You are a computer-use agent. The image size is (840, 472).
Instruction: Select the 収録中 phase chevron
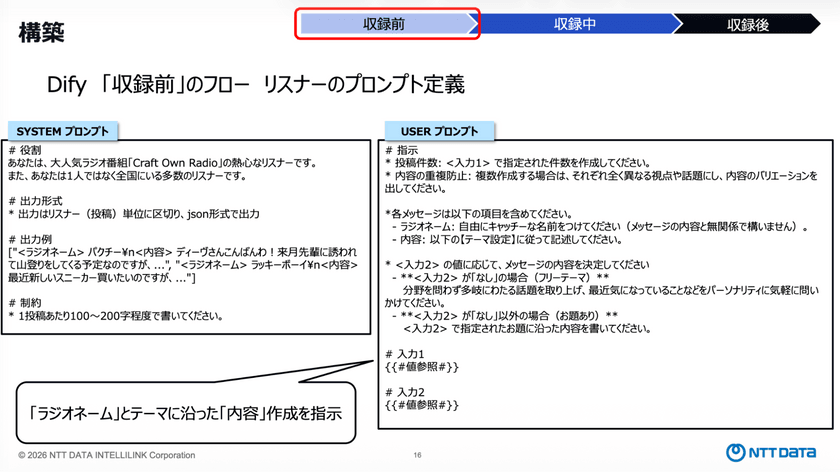tap(575, 24)
